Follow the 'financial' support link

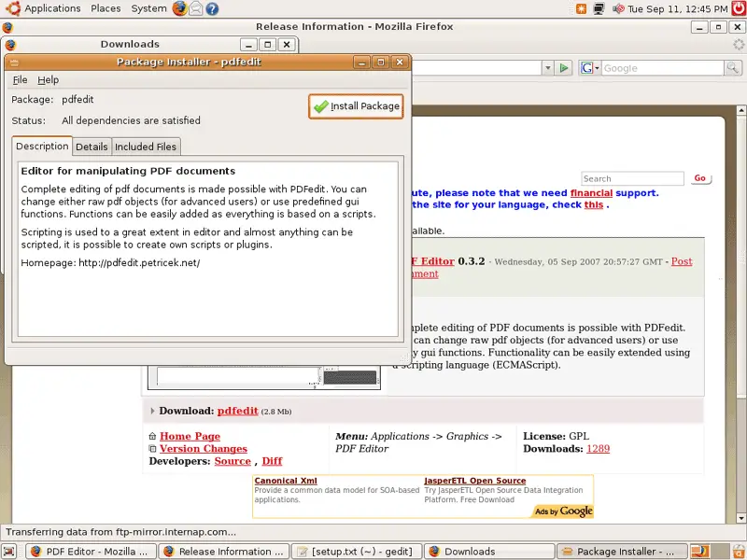click(x=591, y=193)
